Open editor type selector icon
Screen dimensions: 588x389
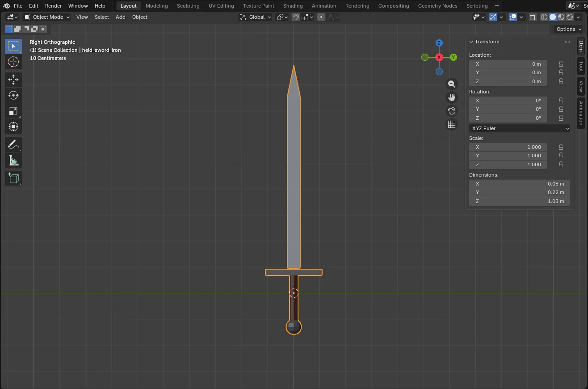pos(12,17)
